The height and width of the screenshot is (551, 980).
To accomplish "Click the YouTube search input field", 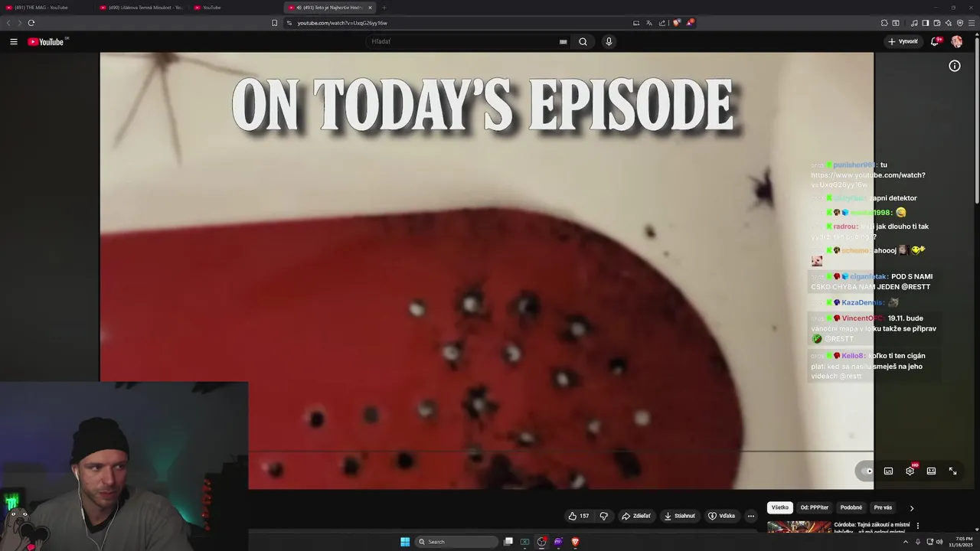I will [x=463, y=41].
